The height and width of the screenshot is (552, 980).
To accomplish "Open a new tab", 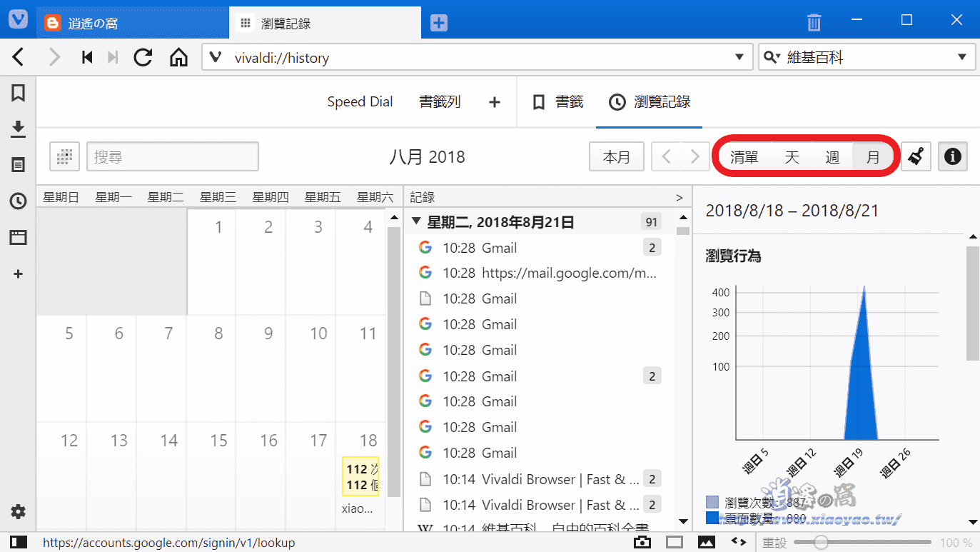I will point(439,23).
